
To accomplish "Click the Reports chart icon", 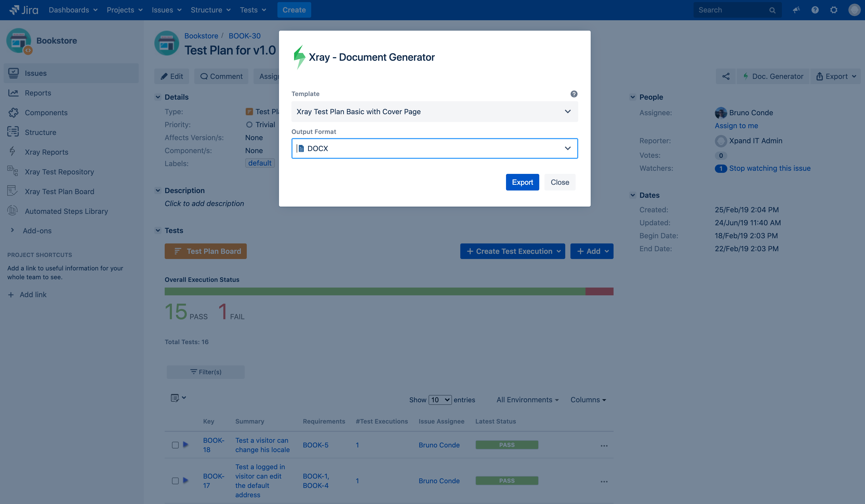I will [14, 93].
